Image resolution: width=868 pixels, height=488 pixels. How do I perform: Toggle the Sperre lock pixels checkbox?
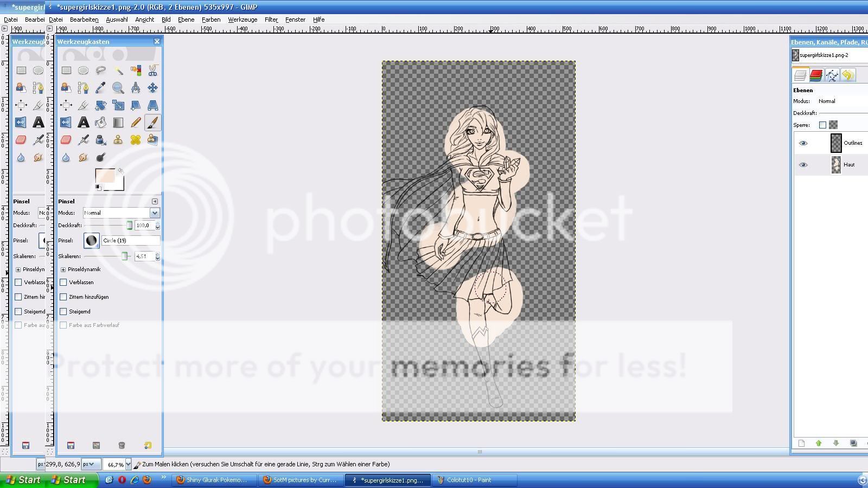[x=822, y=125]
